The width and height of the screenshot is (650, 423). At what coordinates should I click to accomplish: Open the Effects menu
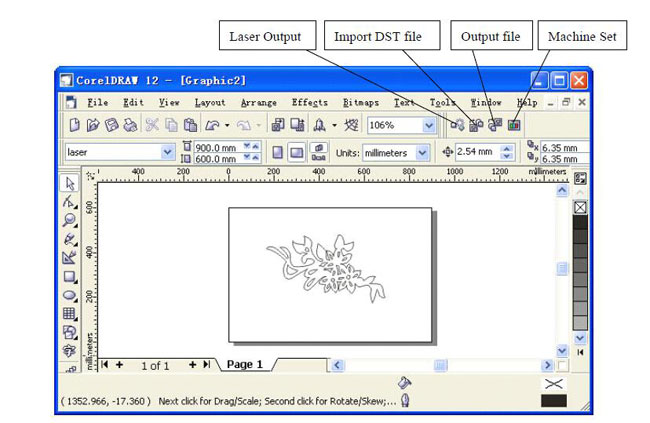[309, 102]
